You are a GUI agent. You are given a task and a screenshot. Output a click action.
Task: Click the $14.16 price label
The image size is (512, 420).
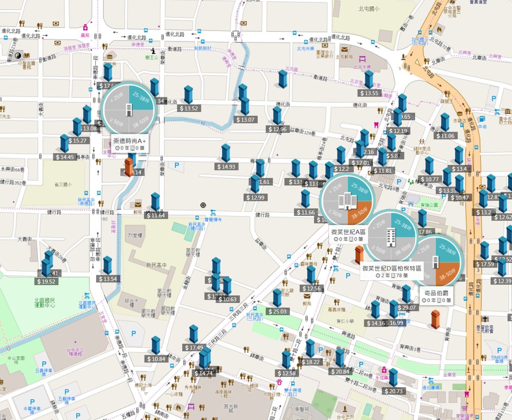click(x=375, y=323)
